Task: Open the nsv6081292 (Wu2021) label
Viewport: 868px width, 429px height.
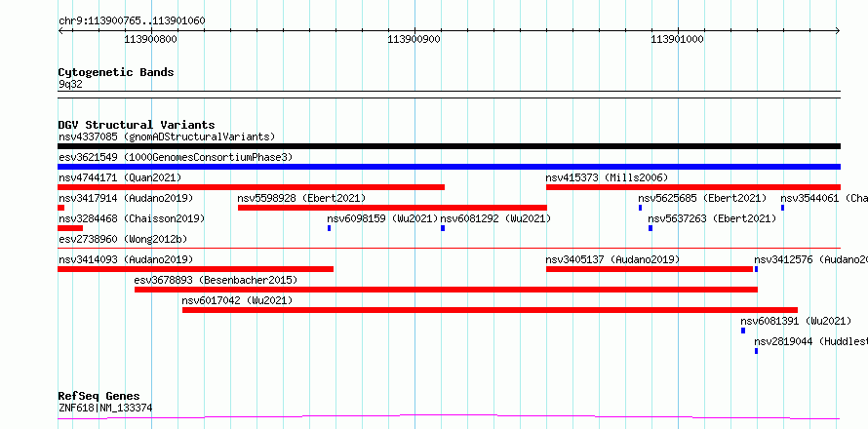Action: (496, 218)
